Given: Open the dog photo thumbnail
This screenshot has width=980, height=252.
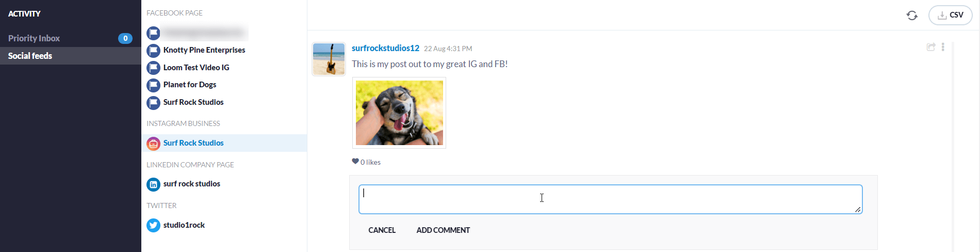Looking at the screenshot, I should point(399,113).
